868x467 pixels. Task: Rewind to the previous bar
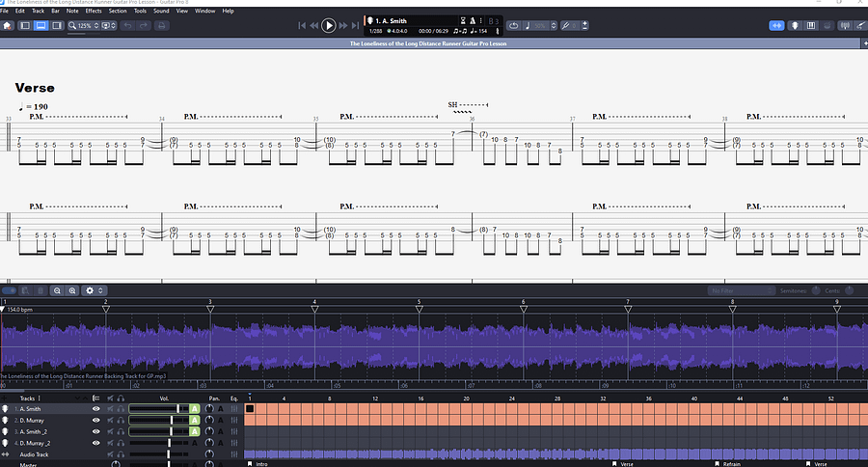click(x=313, y=25)
